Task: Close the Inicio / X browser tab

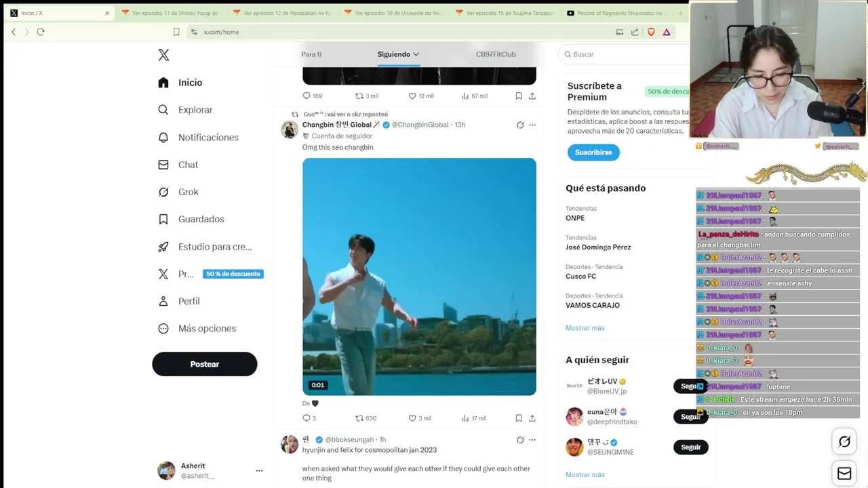Action: coord(106,13)
